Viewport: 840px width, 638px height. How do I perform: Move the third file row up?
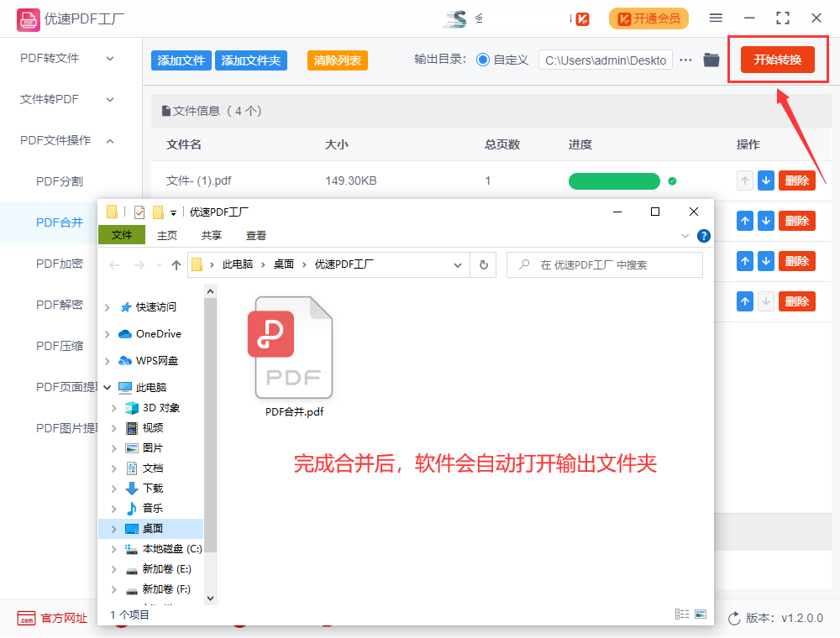[x=744, y=261]
